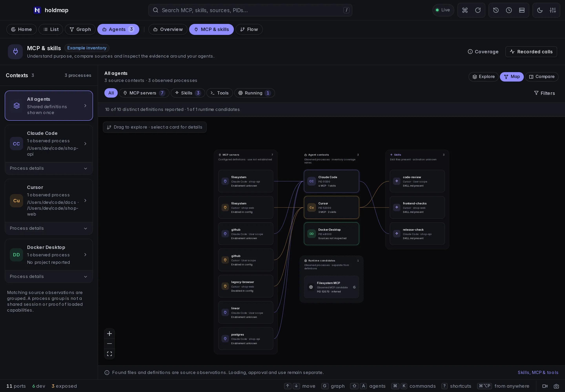Click sparkle icon on code-review skill

coord(397,181)
